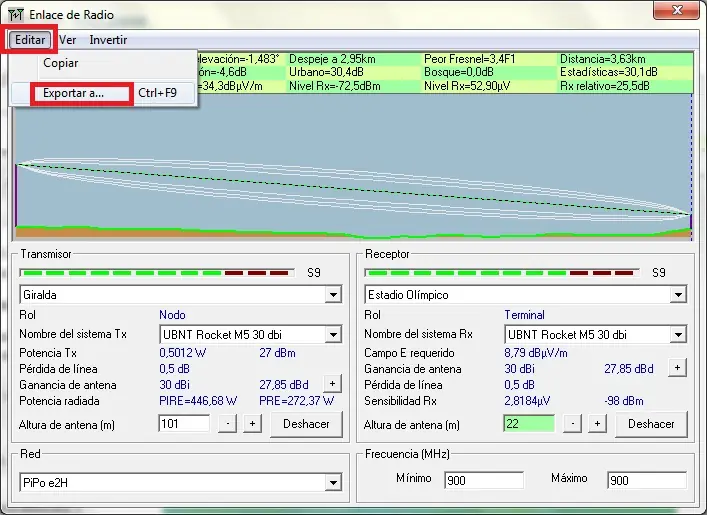This screenshot has height=515, width=707.
Task: Click the receiver Pérdida de línea 0,5 dB value
Action: click(519, 385)
